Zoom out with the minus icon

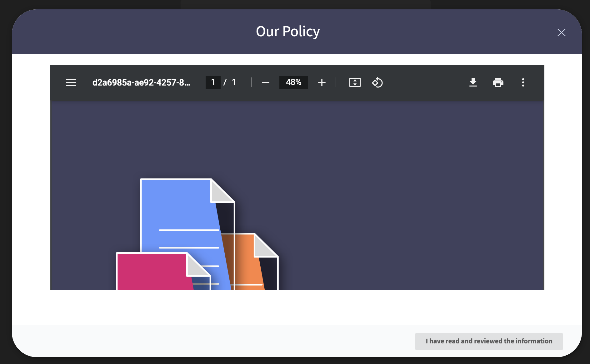266,82
